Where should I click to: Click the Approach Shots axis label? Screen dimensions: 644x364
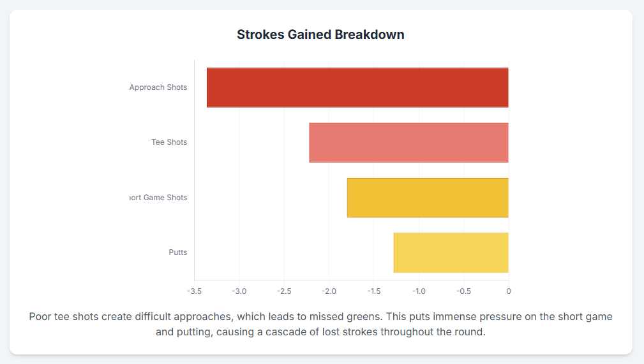[158, 87]
